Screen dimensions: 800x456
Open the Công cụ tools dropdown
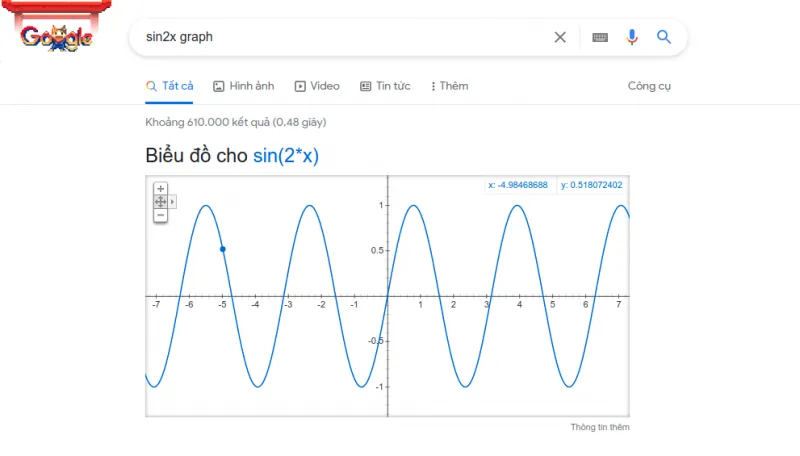[649, 86]
